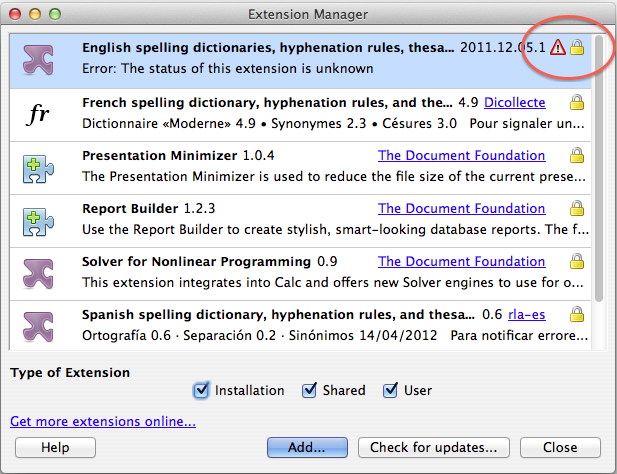Click the lock icon on Report Builder row

pyautogui.click(x=576, y=208)
